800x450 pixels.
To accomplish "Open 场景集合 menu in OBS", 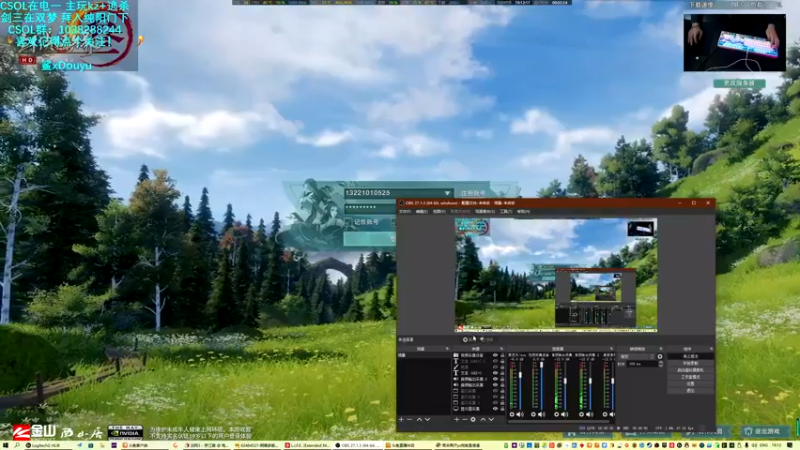I will click(485, 211).
